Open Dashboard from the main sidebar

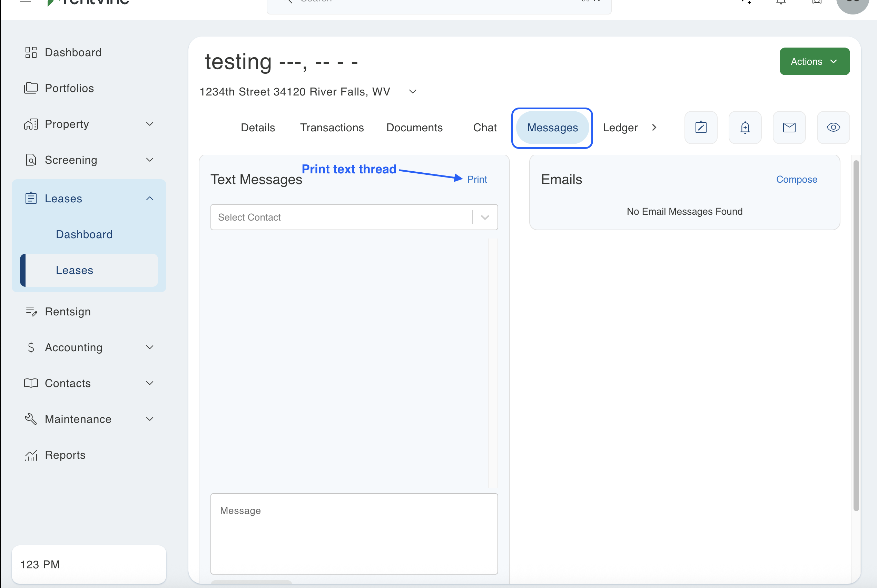(73, 52)
